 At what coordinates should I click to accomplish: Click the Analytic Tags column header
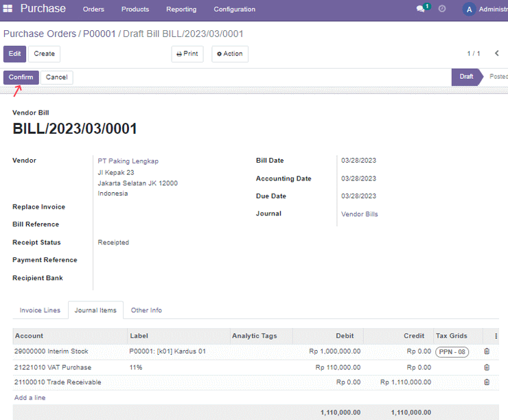pyautogui.click(x=262, y=336)
